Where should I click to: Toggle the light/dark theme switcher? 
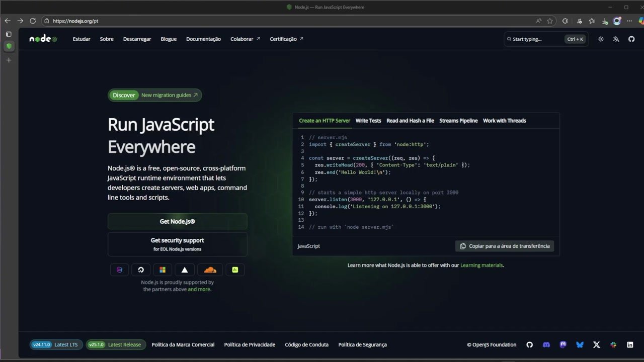(601, 39)
